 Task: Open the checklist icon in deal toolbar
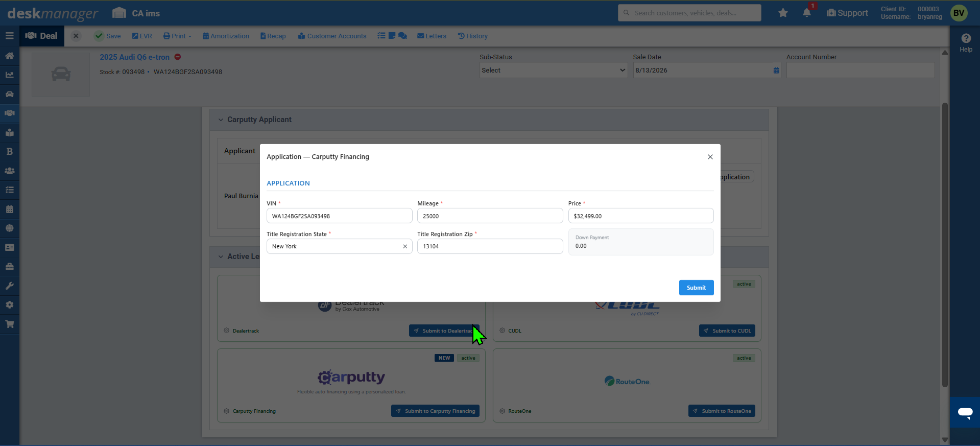381,36
